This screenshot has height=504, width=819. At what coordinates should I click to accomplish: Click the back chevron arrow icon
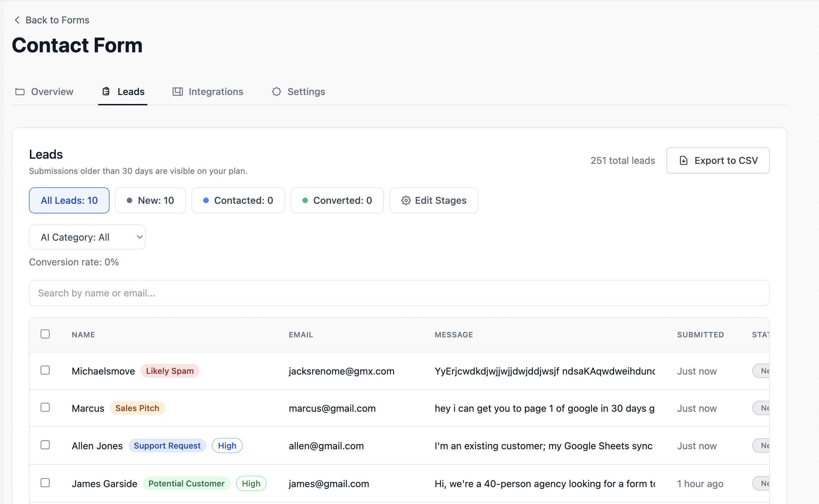[x=17, y=20]
